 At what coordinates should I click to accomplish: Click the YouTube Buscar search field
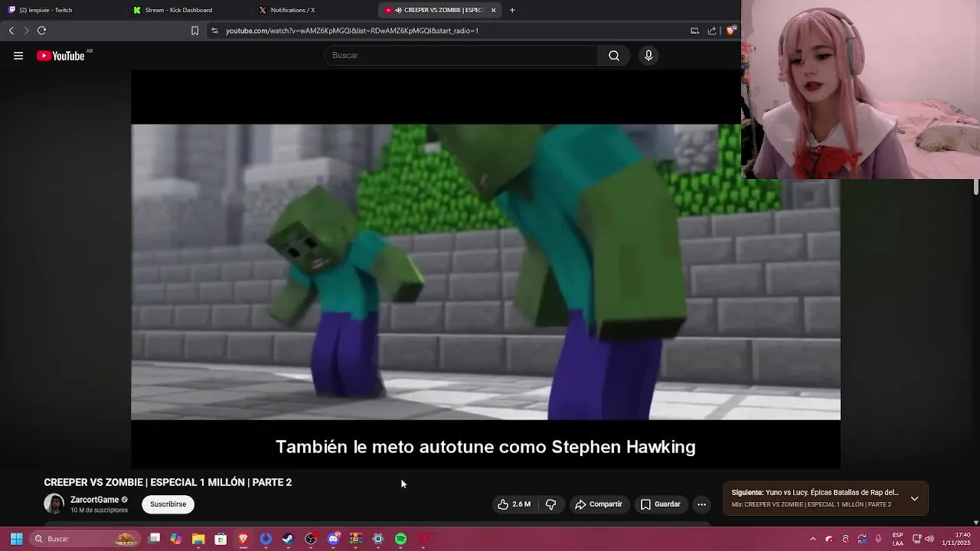(x=462, y=56)
